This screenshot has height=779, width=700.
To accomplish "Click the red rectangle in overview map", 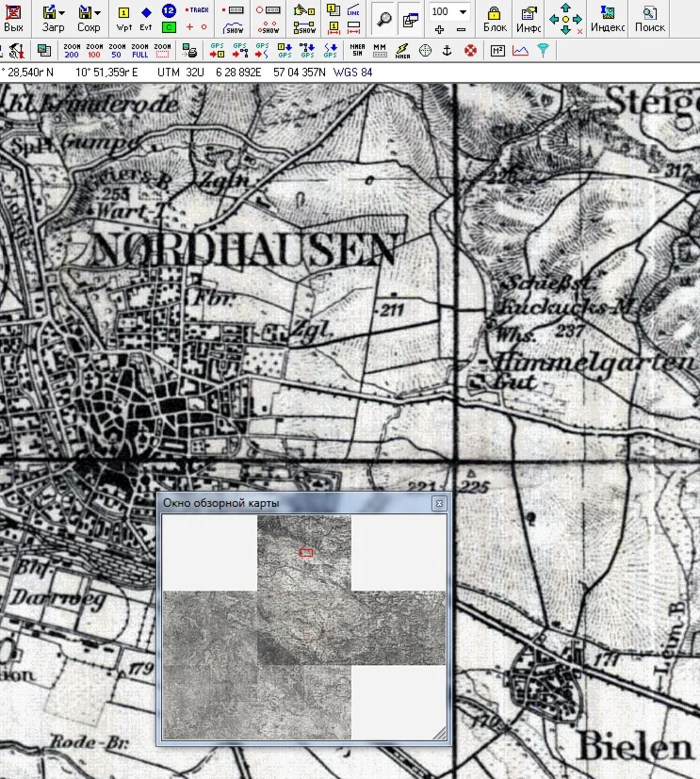I will 305,551.
